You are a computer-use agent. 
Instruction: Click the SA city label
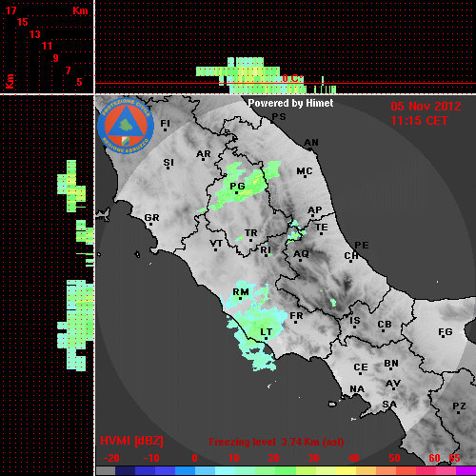(389, 405)
